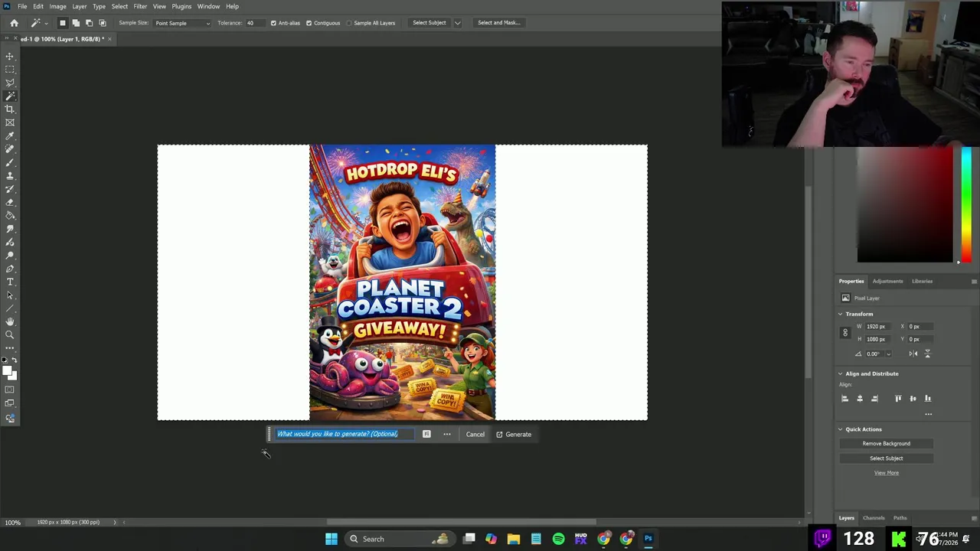Show more align options ellipsis

[928, 414]
